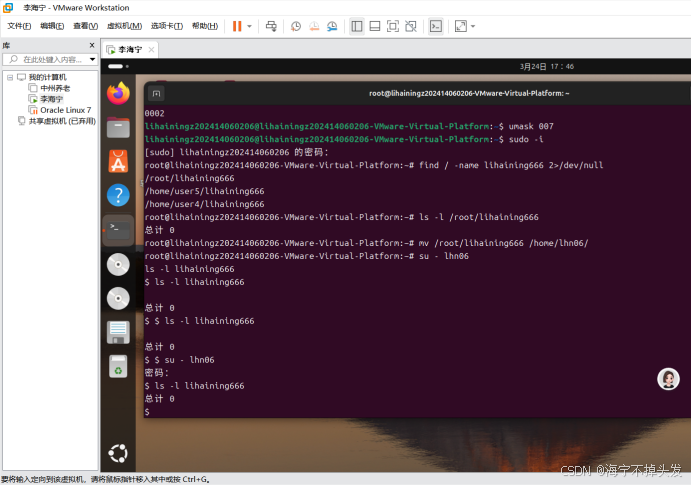Screen dimensions: 691x485
Task: Click the terminal window title bar
Action: [469, 93]
